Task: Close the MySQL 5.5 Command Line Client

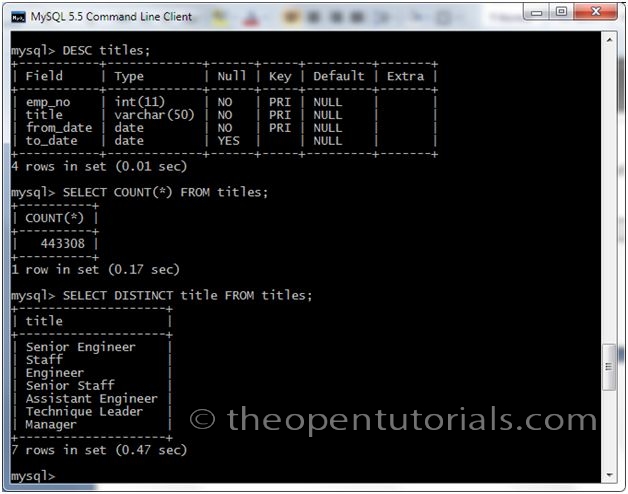Action: [x=596, y=12]
